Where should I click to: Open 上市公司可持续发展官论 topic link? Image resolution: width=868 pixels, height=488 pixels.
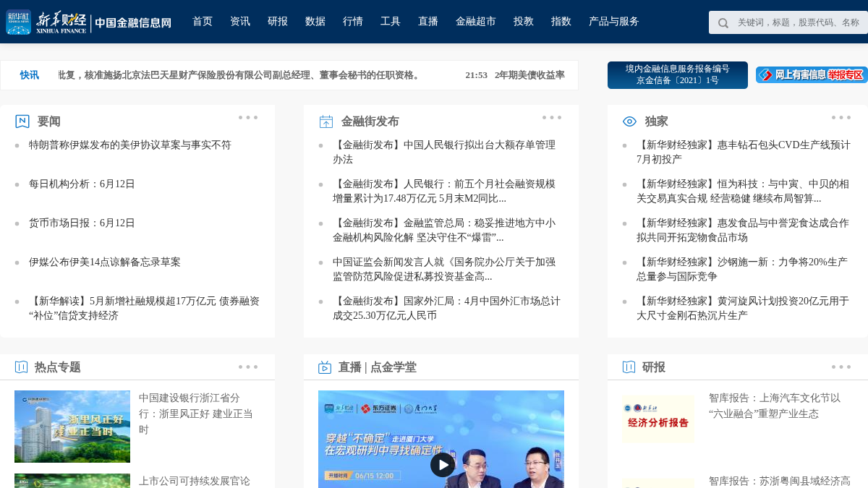click(x=195, y=481)
